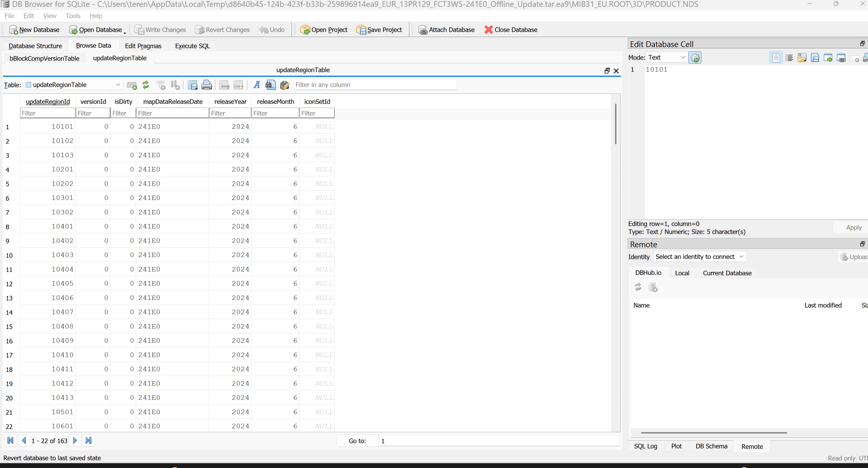This screenshot has height=468, width=868.
Task: Toggle auto-switch mode gear button
Action: (695, 58)
